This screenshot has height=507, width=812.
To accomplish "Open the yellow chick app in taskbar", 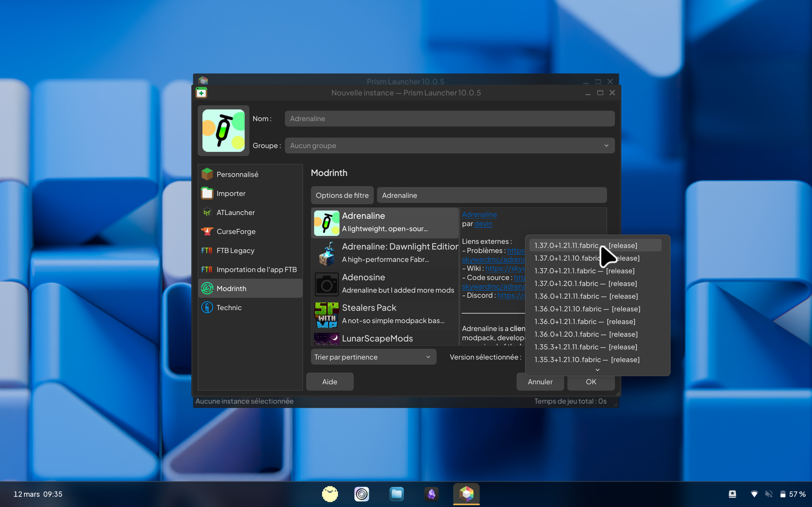I will click(330, 494).
